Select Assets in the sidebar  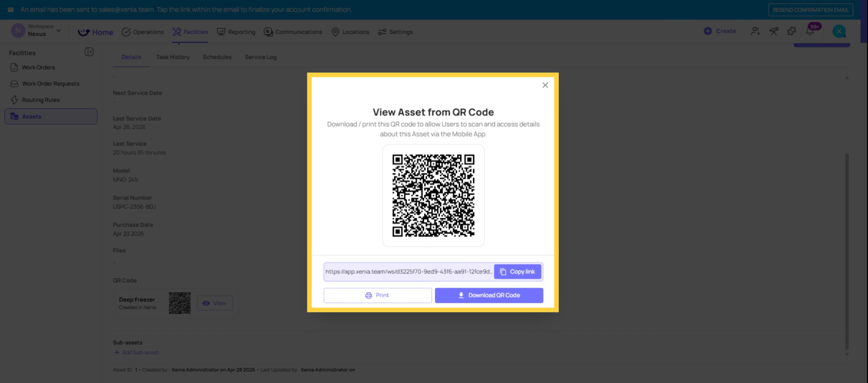tap(51, 117)
